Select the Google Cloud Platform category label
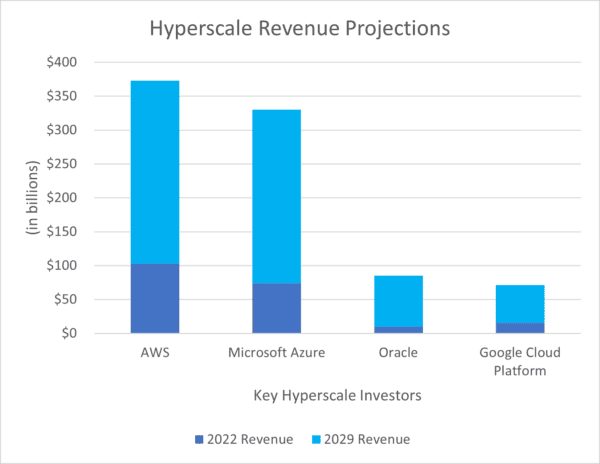The image size is (600, 464). click(x=520, y=361)
